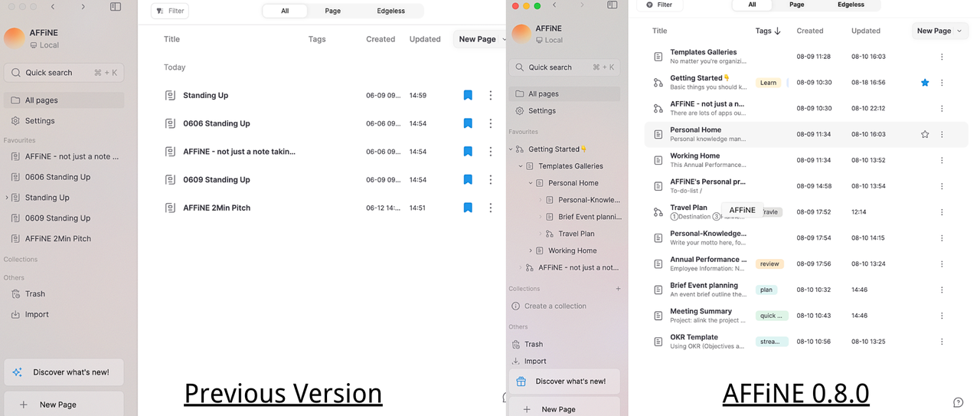Viewport: 980px width, 416px height.
Task: Open more menu for Standing Up row
Action: 491,96
